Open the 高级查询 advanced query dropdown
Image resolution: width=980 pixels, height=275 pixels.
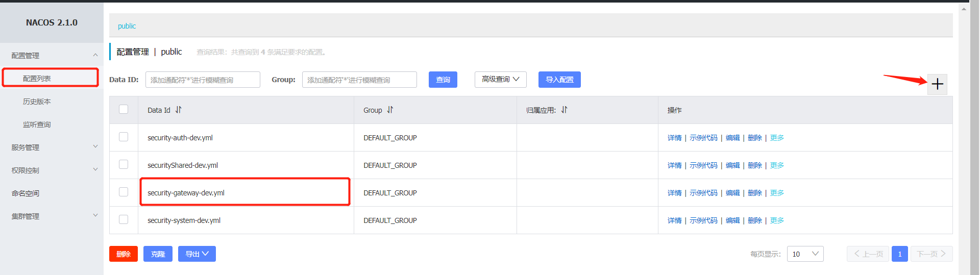pyautogui.click(x=500, y=80)
